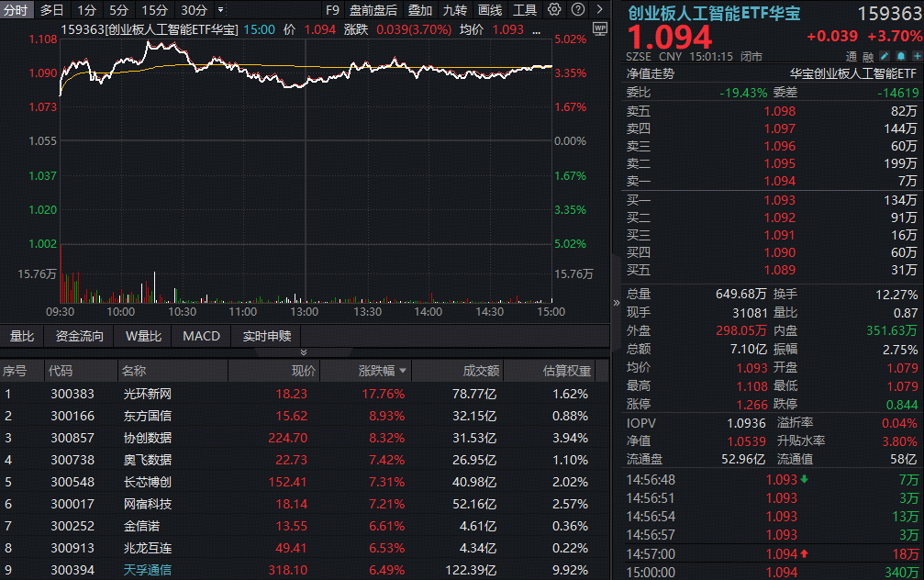Toggle the 九转 nine-turn indicator
This screenshot has width=924, height=580.
coord(455,10)
